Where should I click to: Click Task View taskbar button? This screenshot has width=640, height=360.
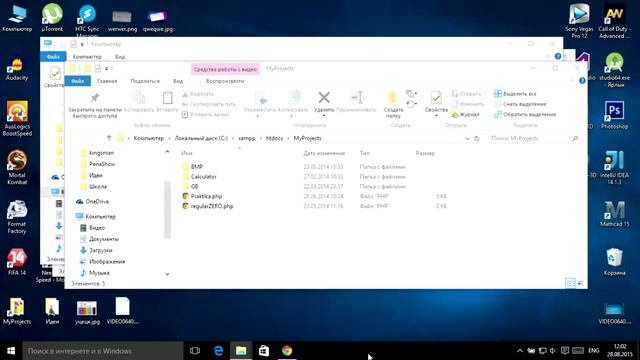click(195, 351)
